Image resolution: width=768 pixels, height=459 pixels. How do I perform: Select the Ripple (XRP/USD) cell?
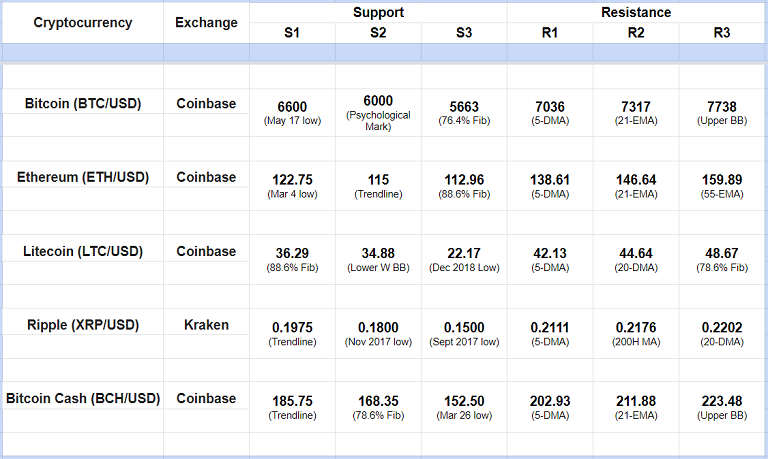pyautogui.click(x=82, y=325)
